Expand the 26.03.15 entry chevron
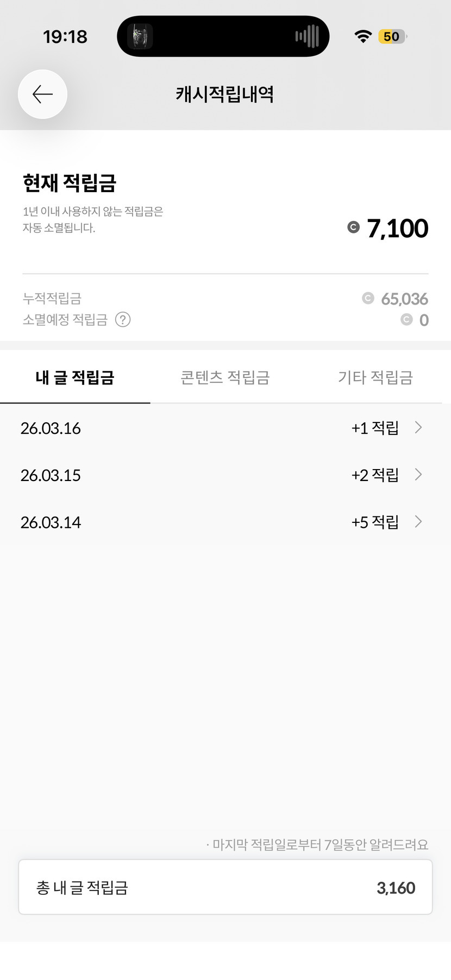Viewport: 451px width, 980px height. 418,475
